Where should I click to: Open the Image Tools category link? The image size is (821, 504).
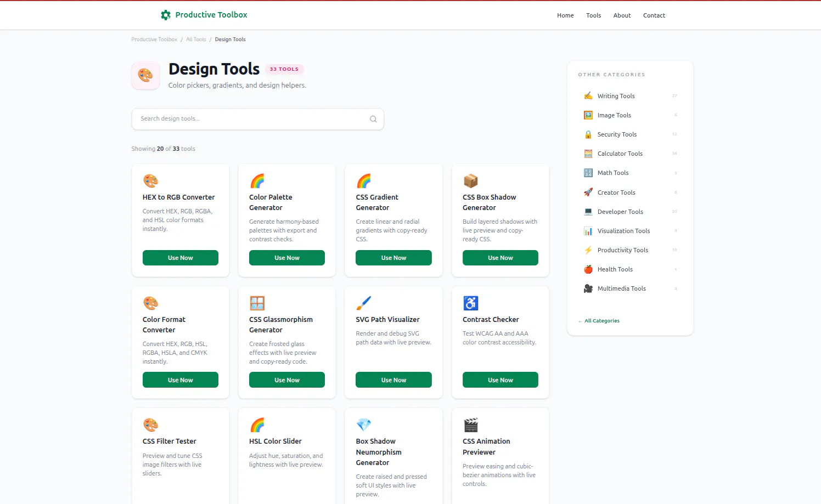(x=630, y=115)
